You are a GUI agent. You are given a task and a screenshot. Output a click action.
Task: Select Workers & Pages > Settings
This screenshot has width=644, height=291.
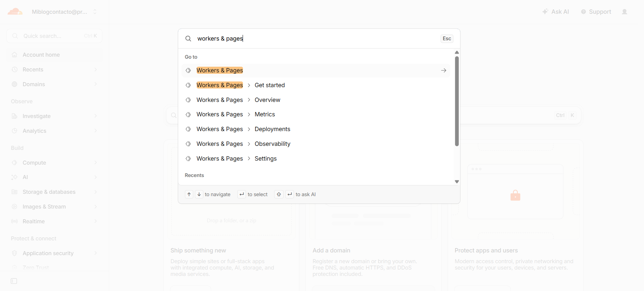click(x=316, y=159)
